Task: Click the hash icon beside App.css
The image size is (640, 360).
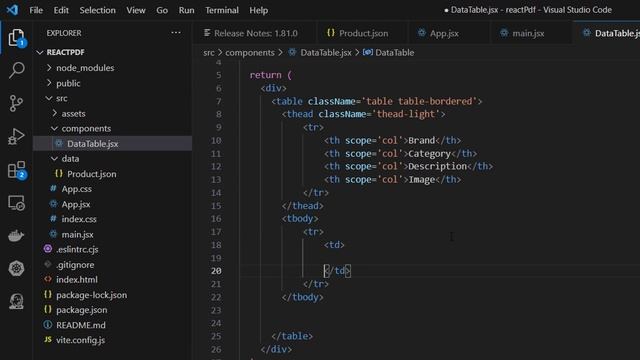Action: coord(53,189)
